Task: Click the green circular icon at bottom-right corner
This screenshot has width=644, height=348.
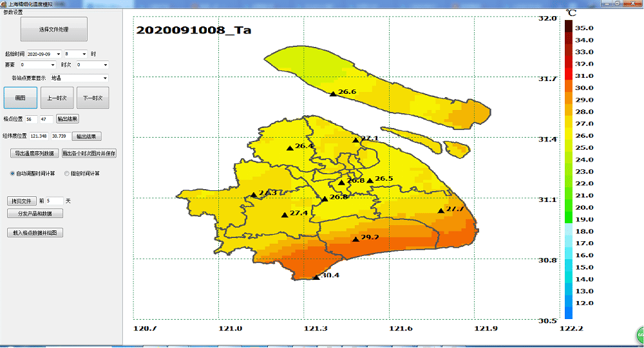Action: click(639, 336)
